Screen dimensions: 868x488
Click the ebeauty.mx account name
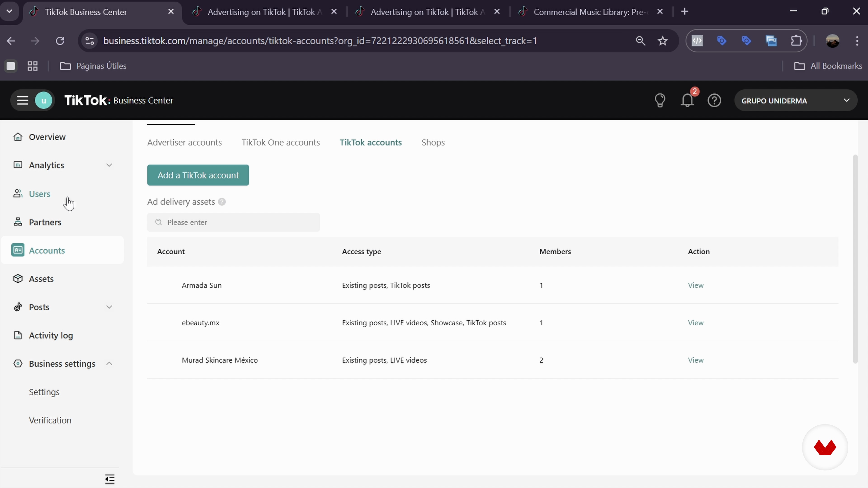click(200, 323)
